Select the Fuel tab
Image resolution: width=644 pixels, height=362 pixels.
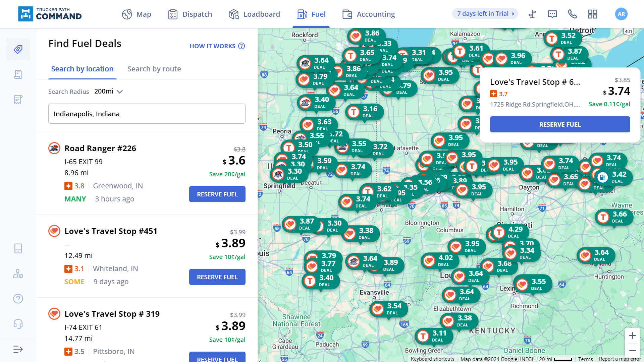(311, 14)
